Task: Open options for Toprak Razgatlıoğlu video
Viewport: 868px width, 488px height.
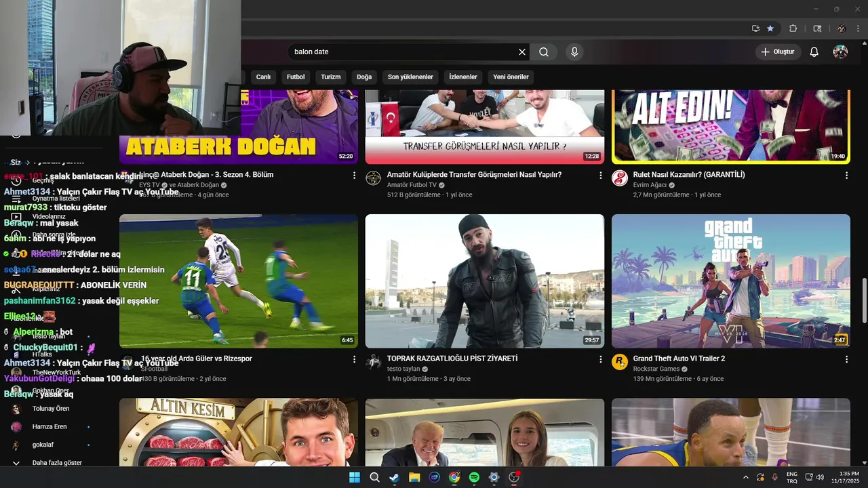Action: pyautogui.click(x=600, y=359)
